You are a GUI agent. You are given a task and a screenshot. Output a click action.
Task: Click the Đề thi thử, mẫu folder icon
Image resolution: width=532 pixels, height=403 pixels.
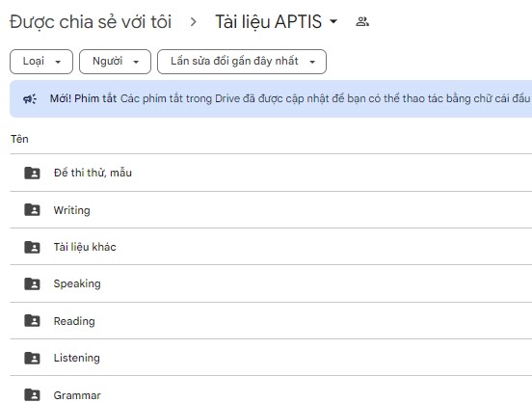coord(32,173)
